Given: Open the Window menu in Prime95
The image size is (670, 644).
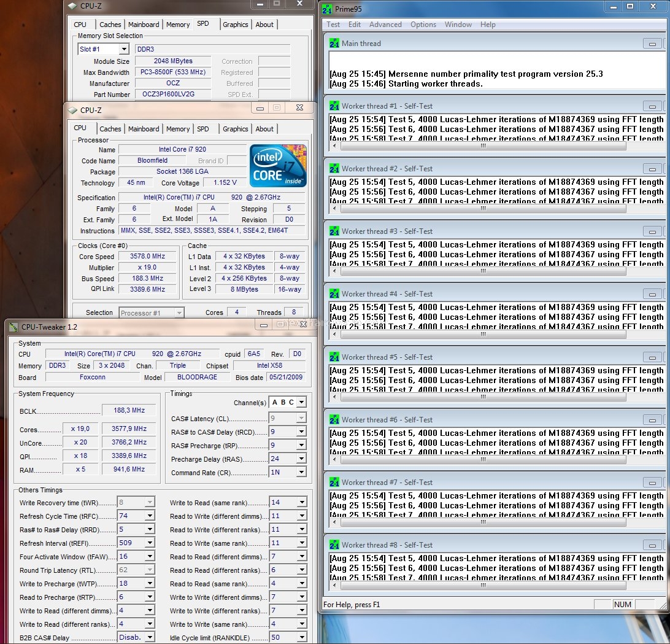Looking at the screenshot, I should pos(458,25).
